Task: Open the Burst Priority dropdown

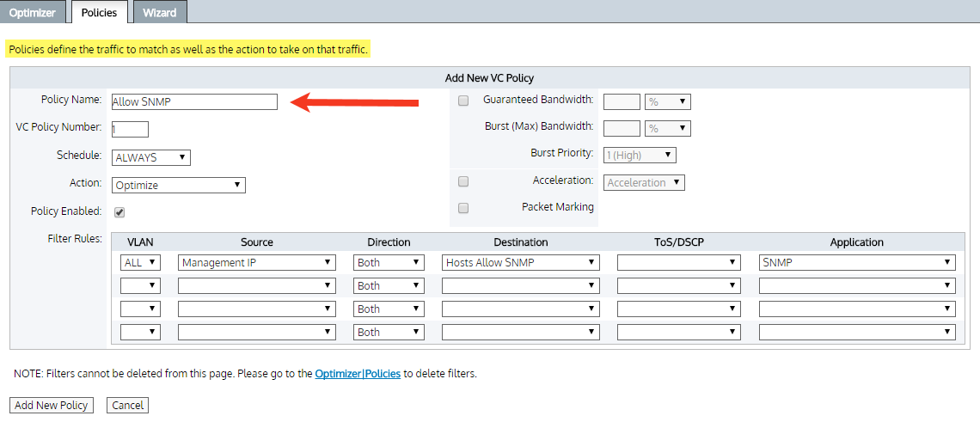Action: click(x=640, y=156)
